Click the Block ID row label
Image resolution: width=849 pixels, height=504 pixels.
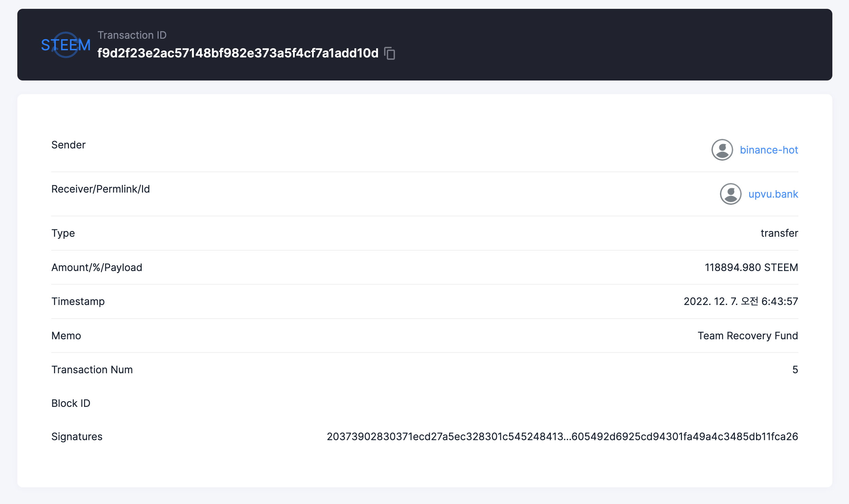point(71,403)
